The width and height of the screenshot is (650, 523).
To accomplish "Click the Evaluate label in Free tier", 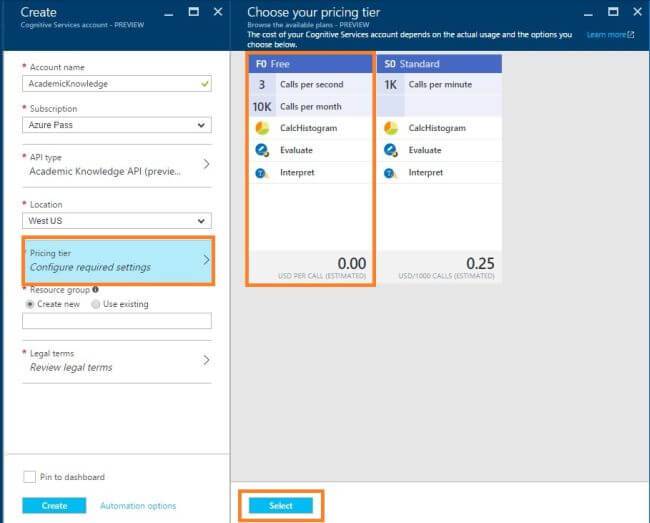I will click(296, 150).
